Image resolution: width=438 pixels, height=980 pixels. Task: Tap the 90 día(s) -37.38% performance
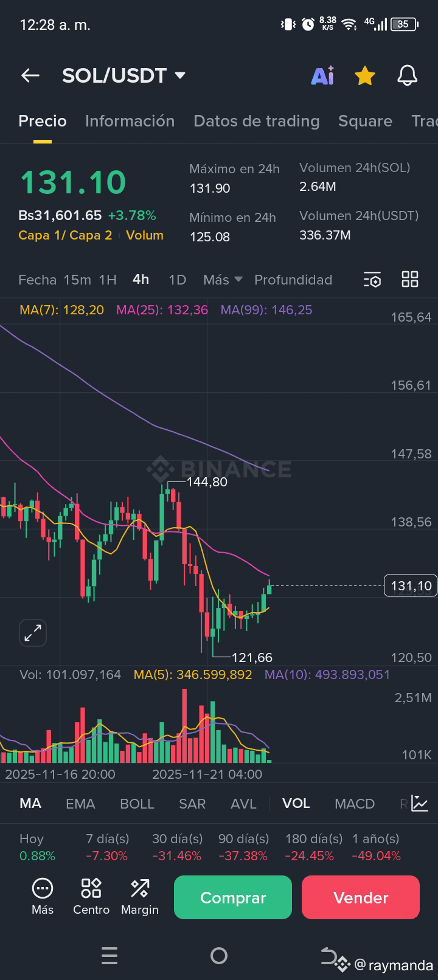pyautogui.click(x=243, y=847)
